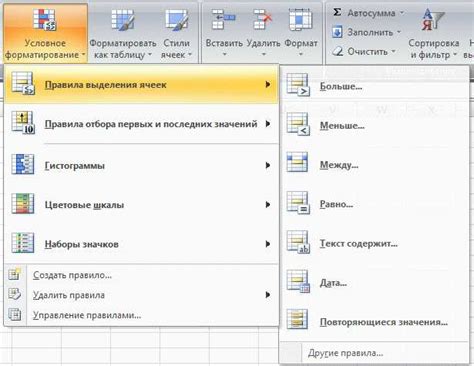This screenshot has height=366, width=474.
Task: Click the Сортировка и фильтр icon
Action: (x=433, y=19)
